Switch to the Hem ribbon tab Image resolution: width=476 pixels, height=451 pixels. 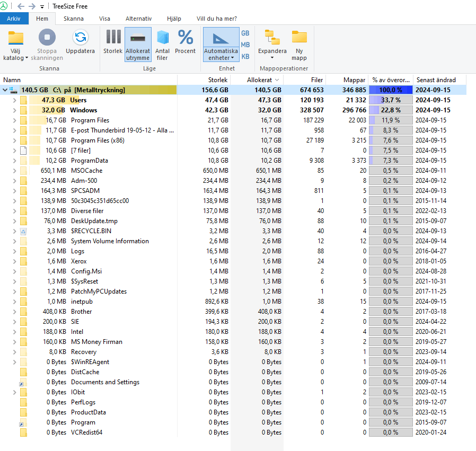pyautogui.click(x=42, y=19)
